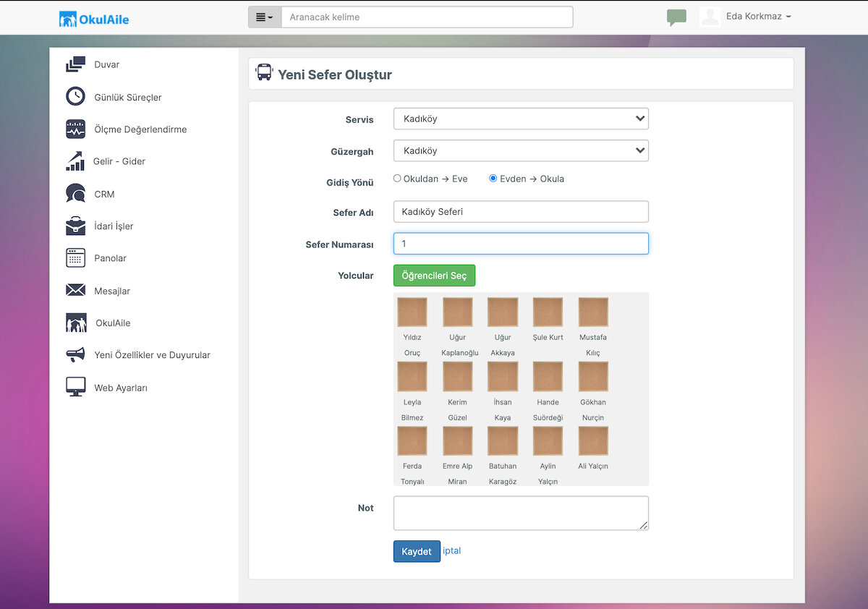Click the Panolar icon

click(x=75, y=257)
